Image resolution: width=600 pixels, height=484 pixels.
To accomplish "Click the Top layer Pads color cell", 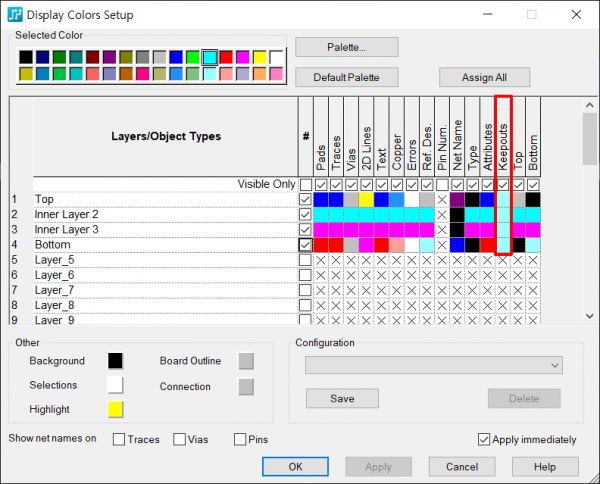I will [x=321, y=200].
